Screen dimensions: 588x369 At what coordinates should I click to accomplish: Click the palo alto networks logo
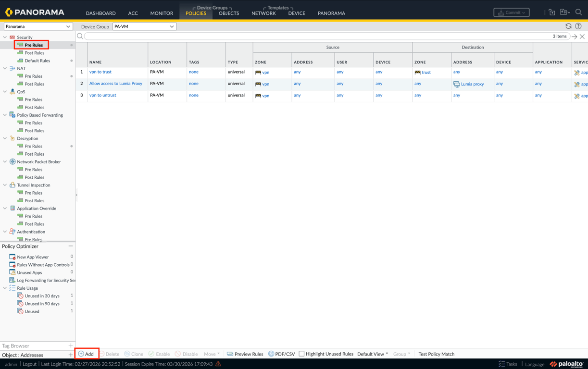point(567,364)
